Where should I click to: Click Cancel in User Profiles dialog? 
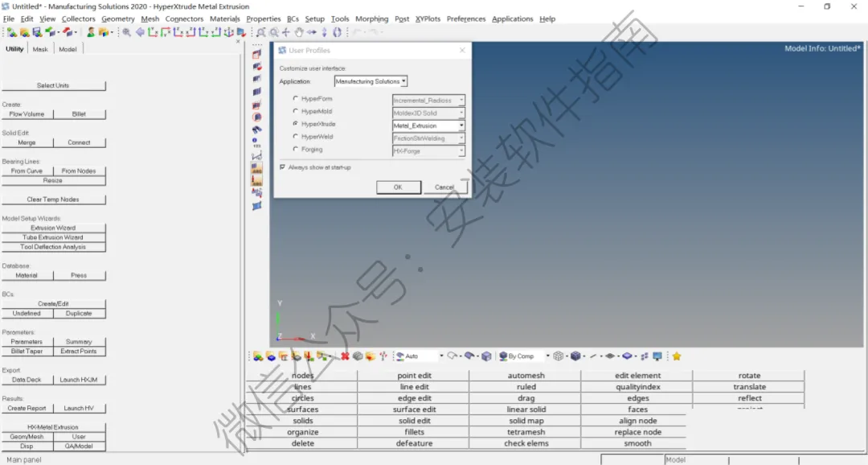444,187
